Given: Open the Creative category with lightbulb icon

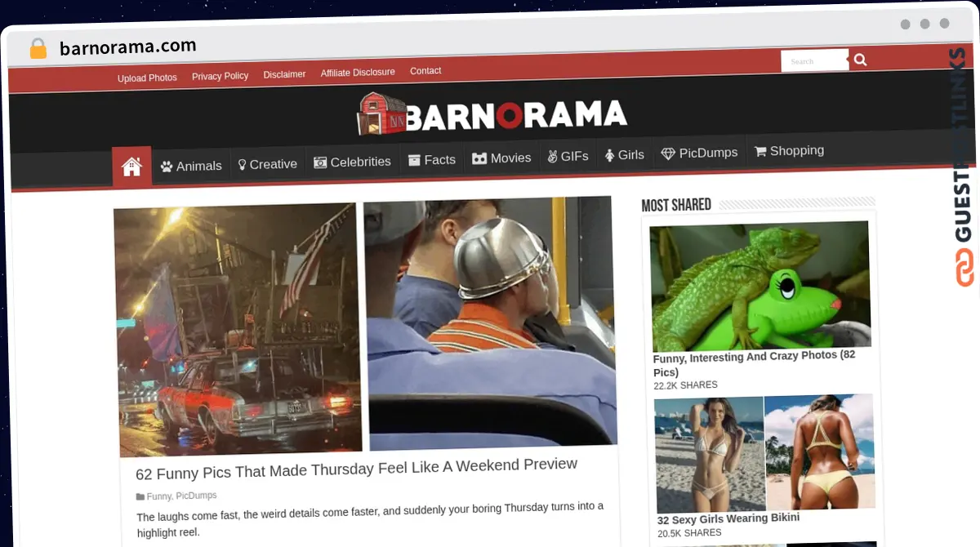Looking at the screenshot, I should click(267, 164).
